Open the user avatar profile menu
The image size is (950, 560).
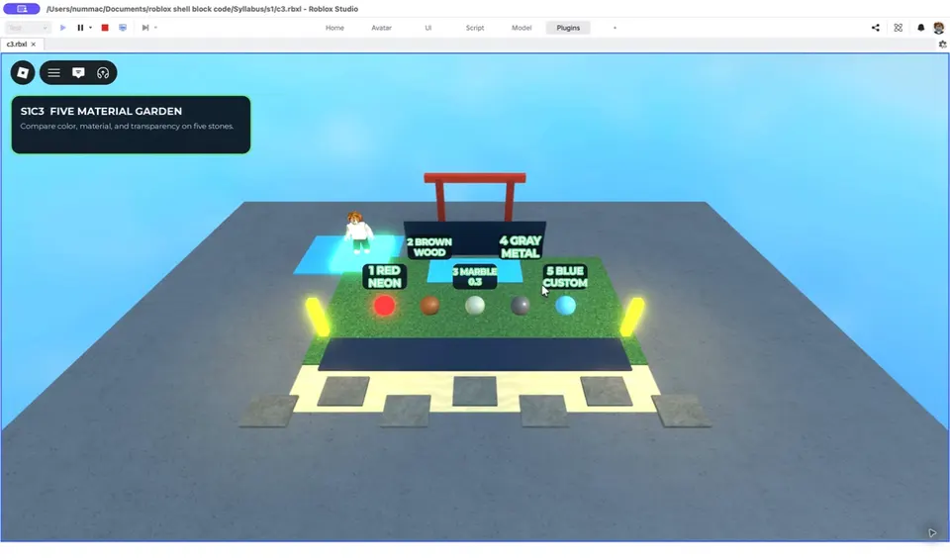tap(938, 28)
